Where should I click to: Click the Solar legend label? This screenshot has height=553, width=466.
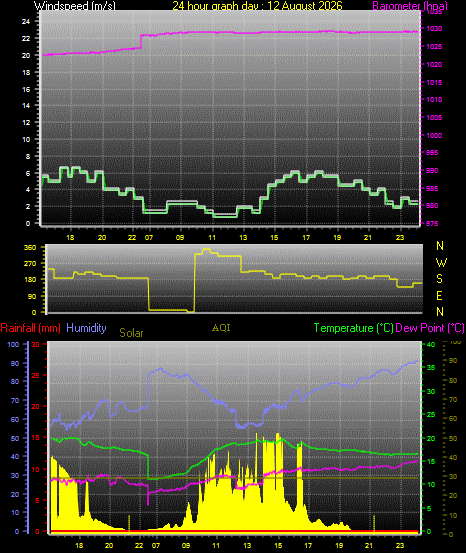click(131, 333)
